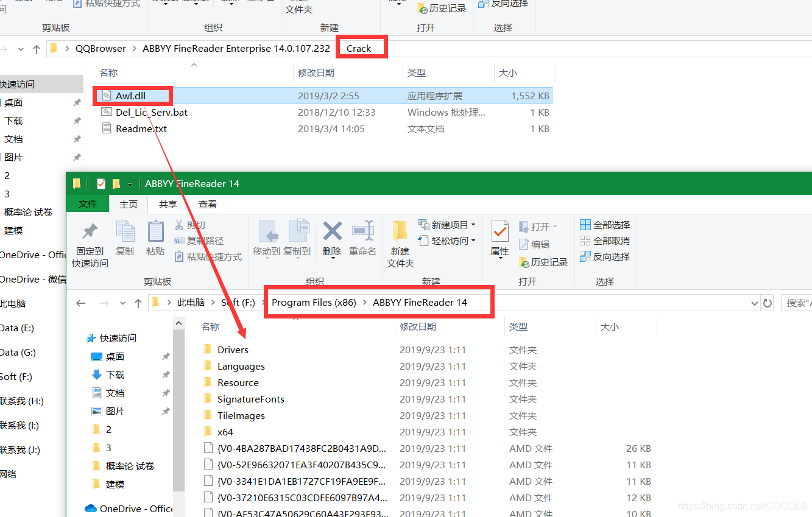The height and width of the screenshot is (517, 812).
Task: Click History (历史记录) in front window ribbon
Action: tap(543, 262)
